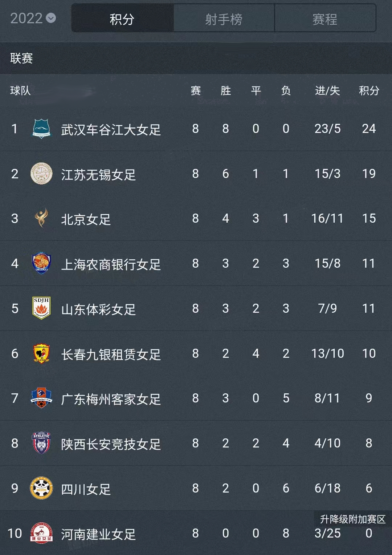The width and height of the screenshot is (392, 555).
Task: Click the 四川女足 panda badge
Action: pos(41,488)
